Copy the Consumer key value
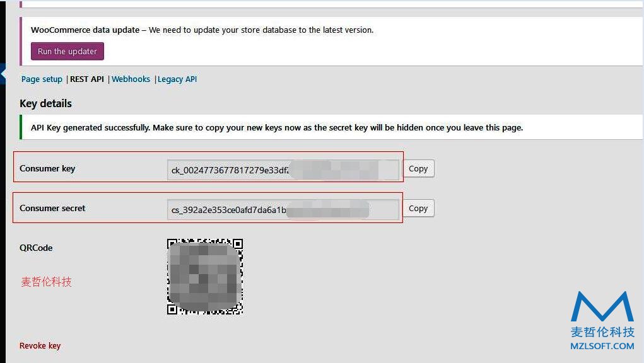 pyautogui.click(x=418, y=168)
